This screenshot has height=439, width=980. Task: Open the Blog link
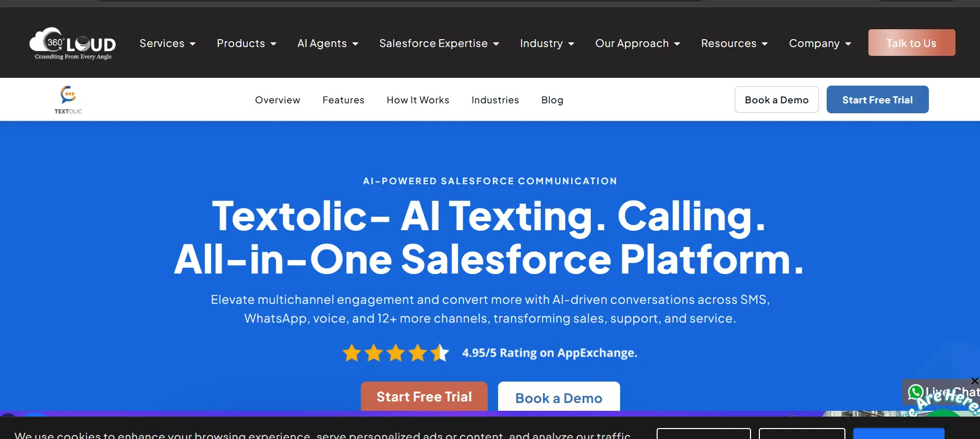[552, 100]
